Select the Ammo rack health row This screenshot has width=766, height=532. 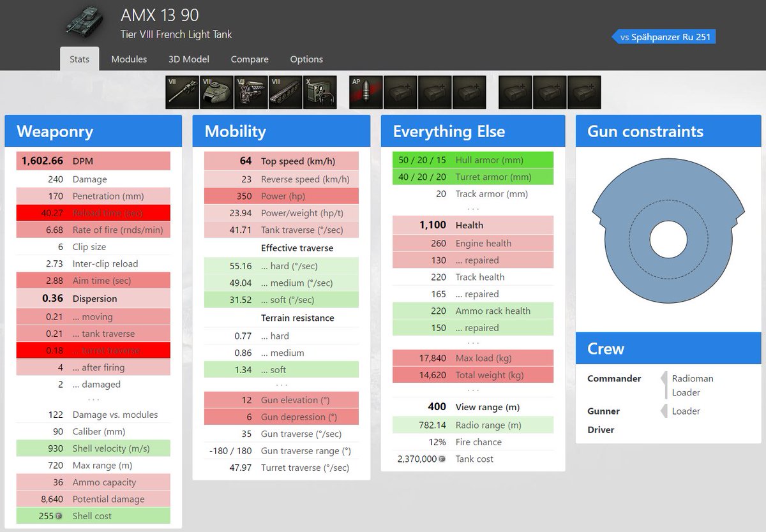(x=473, y=311)
